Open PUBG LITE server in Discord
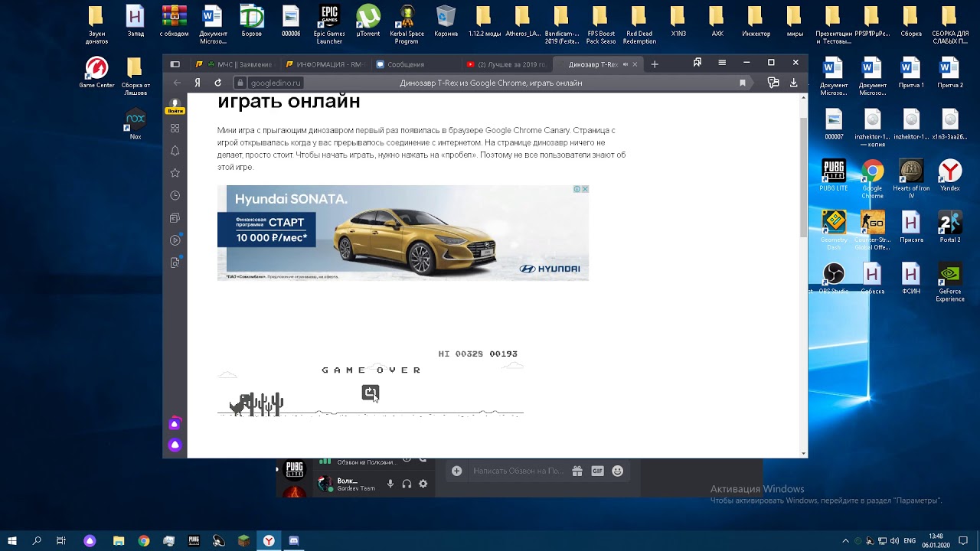The width and height of the screenshot is (980, 551). (295, 469)
